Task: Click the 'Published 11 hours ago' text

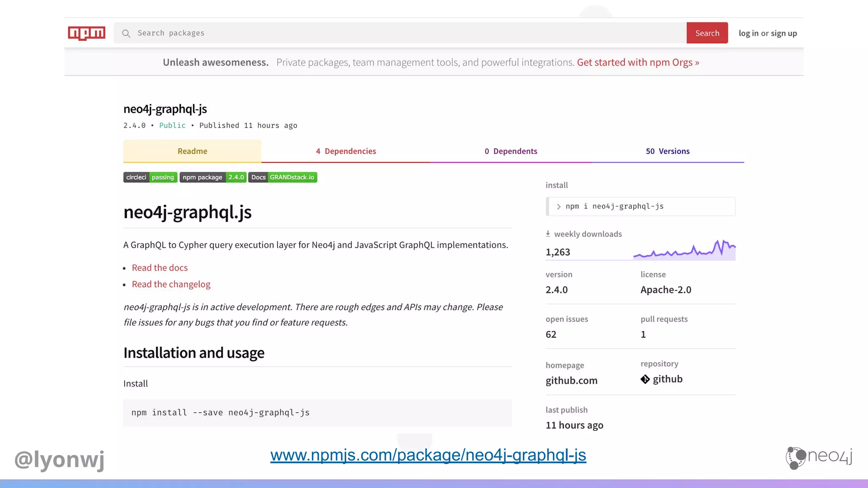Action: tap(248, 125)
